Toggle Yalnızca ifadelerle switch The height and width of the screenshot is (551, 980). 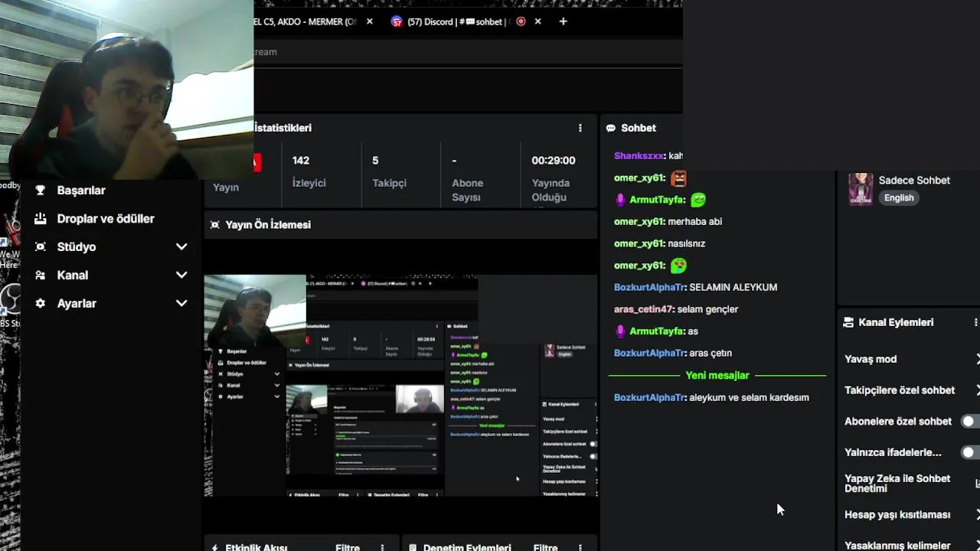click(971, 452)
